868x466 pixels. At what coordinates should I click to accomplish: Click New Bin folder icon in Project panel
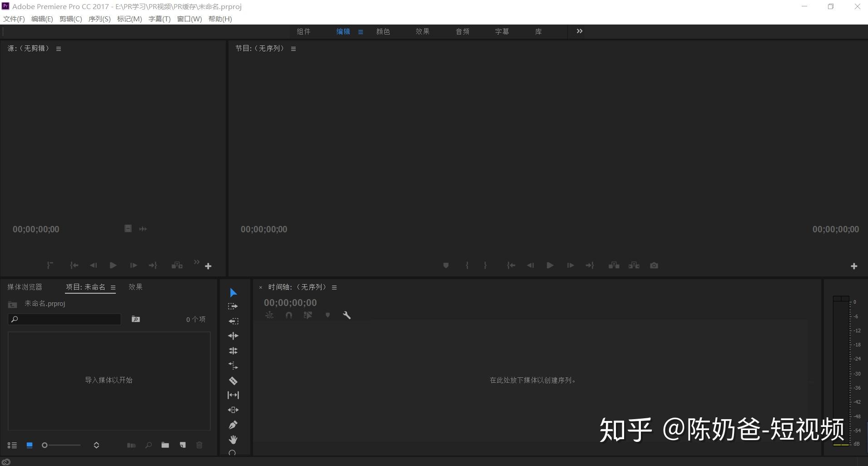(x=165, y=445)
